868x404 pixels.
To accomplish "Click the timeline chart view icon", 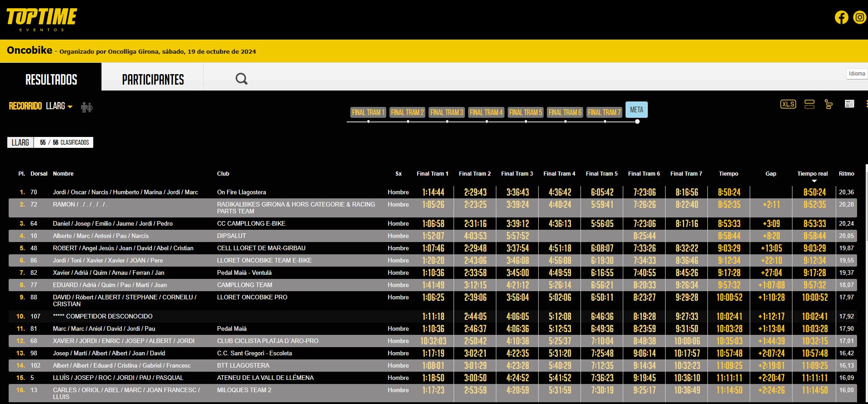I will click(828, 104).
